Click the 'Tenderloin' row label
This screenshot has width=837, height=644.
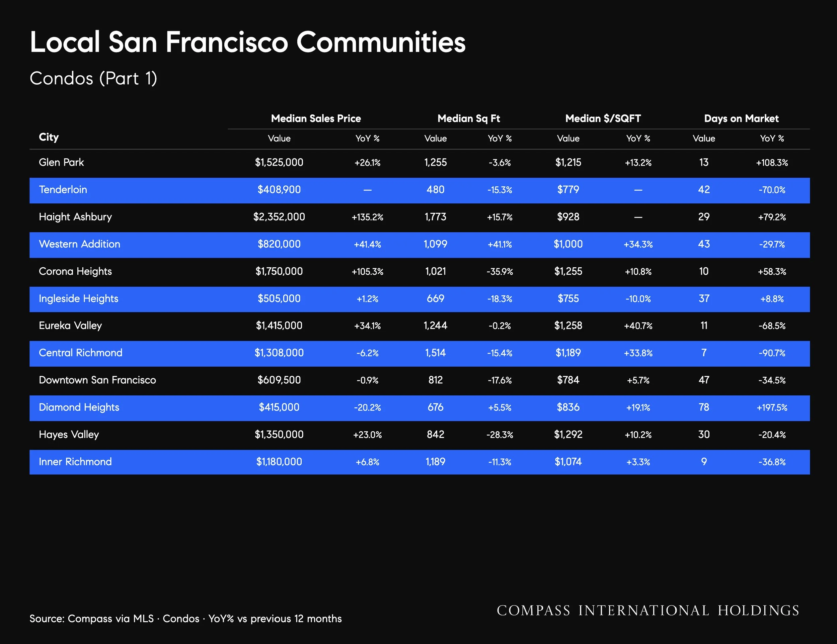click(63, 190)
